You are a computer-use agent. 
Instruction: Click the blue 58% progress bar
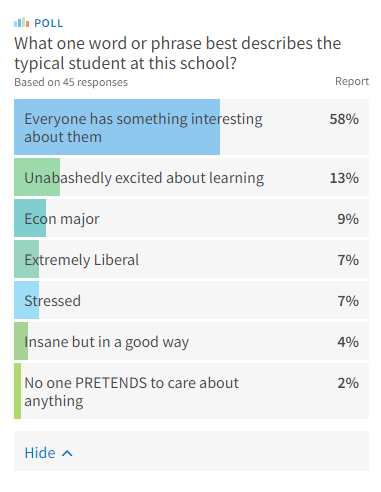pyautogui.click(x=117, y=127)
